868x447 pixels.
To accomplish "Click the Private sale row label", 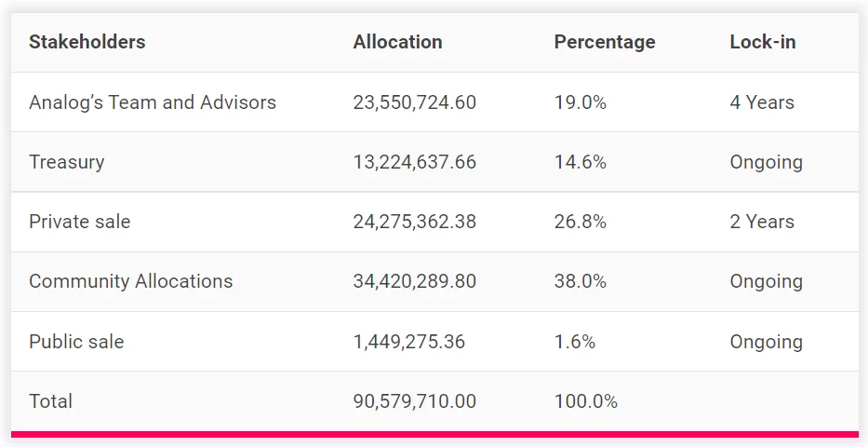I will [x=79, y=222].
